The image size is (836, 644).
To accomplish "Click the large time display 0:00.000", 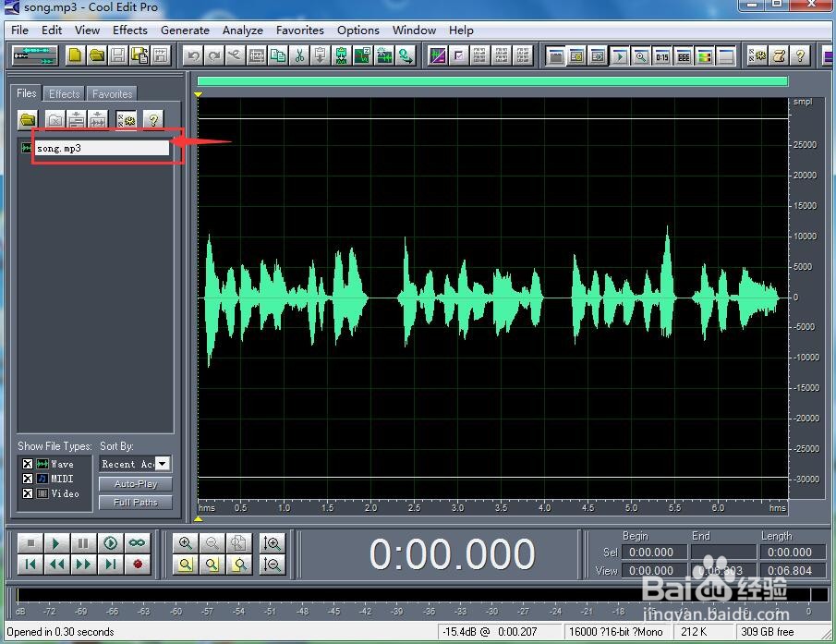I will point(452,553).
